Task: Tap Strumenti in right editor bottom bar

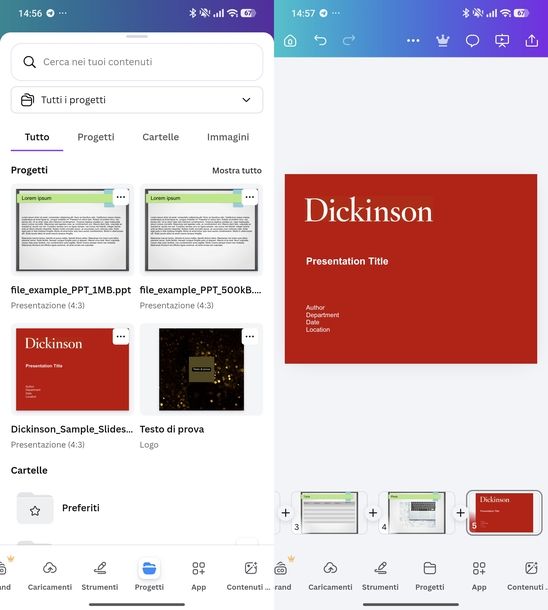Action: 380,576
